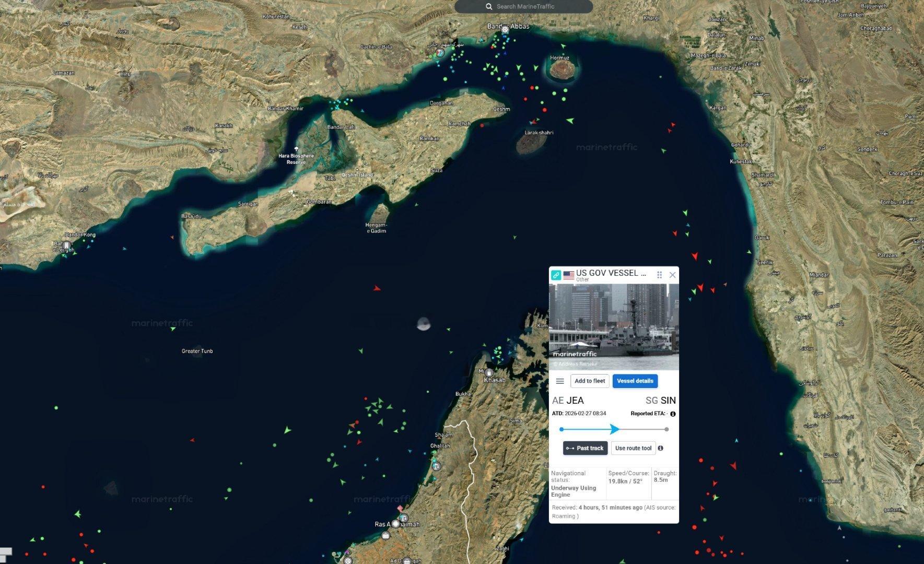Click the Use route tool button
This screenshot has width=924, height=564.
[x=633, y=448]
